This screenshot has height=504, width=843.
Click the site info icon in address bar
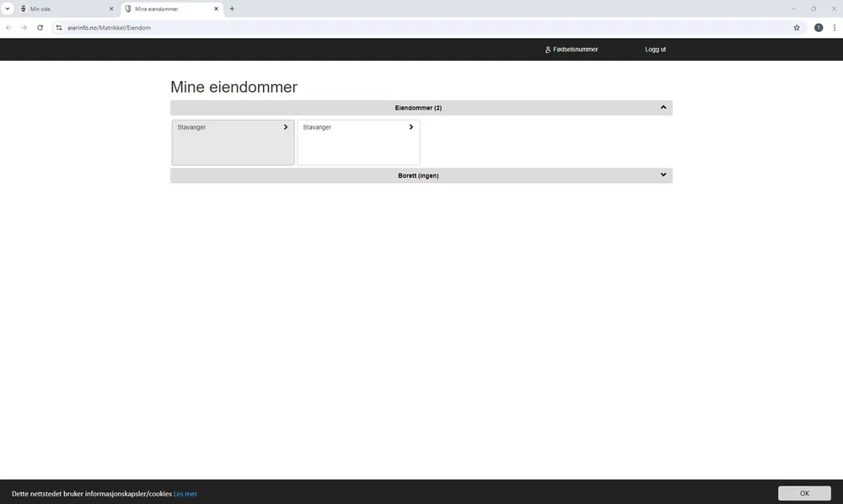tap(59, 28)
